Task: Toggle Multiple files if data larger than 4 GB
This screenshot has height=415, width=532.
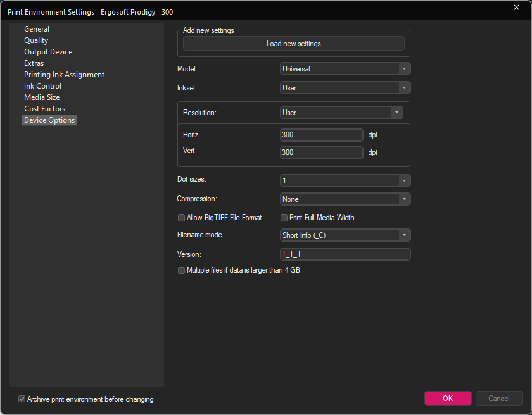Action: [x=182, y=270]
